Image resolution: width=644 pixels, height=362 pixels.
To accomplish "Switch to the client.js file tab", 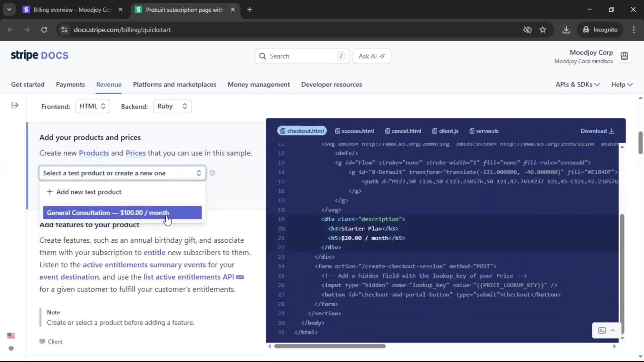I will [445, 131].
